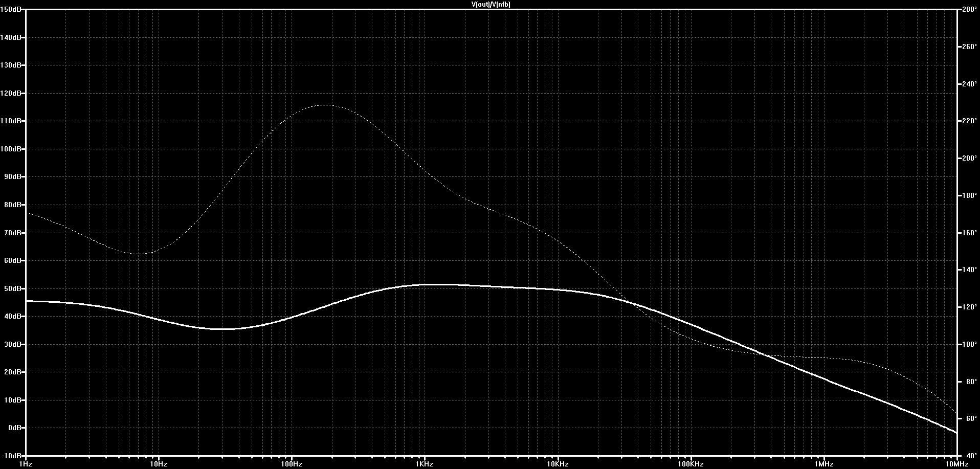Click the 40dB magnitude axis label
The image size is (980, 469).
(12, 316)
